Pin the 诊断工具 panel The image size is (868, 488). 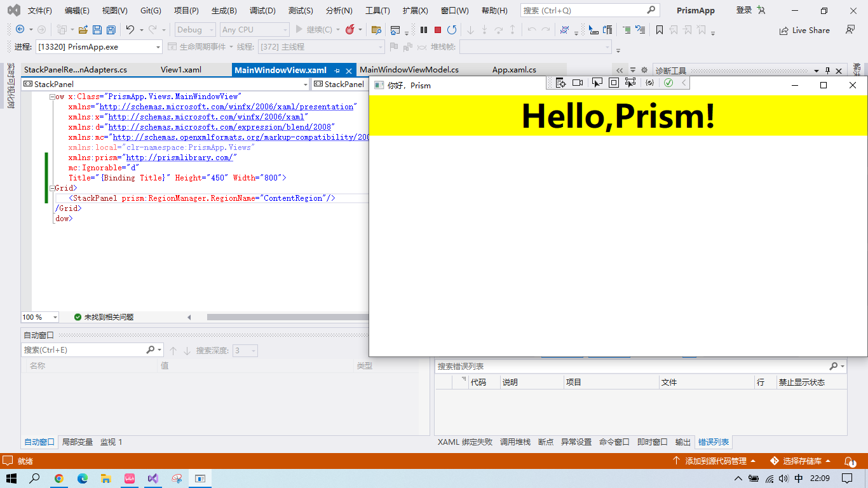click(827, 71)
